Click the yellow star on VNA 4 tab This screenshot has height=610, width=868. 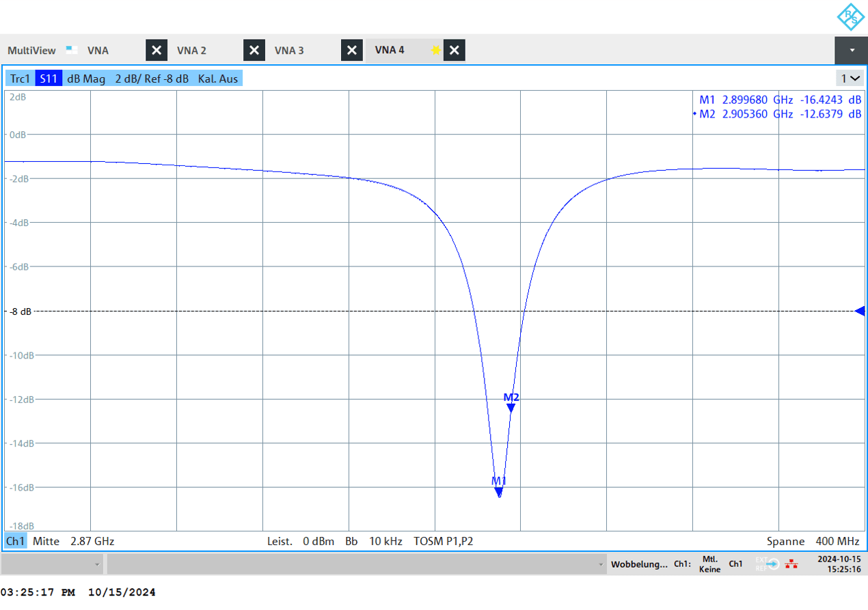(435, 51)
